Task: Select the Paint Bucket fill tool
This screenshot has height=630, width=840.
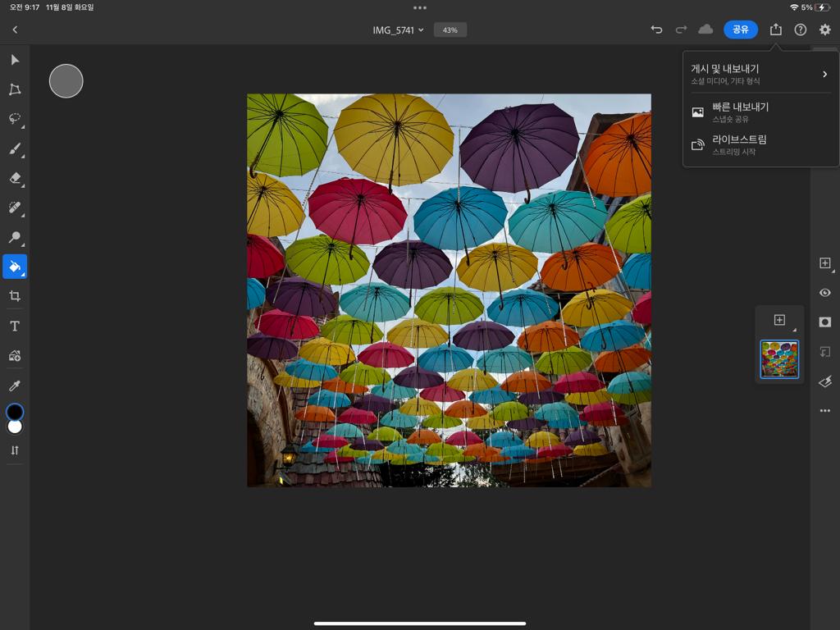Action: point(15,267)
